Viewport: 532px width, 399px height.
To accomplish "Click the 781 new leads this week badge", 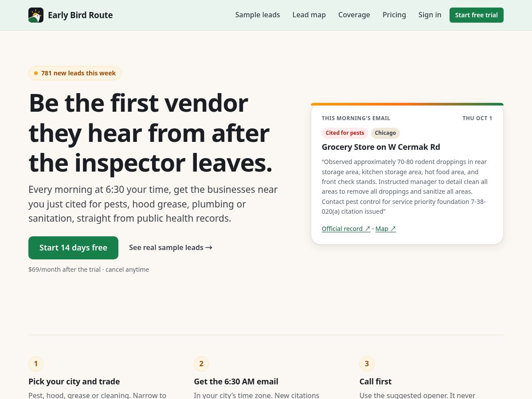I will coord(75,73).
